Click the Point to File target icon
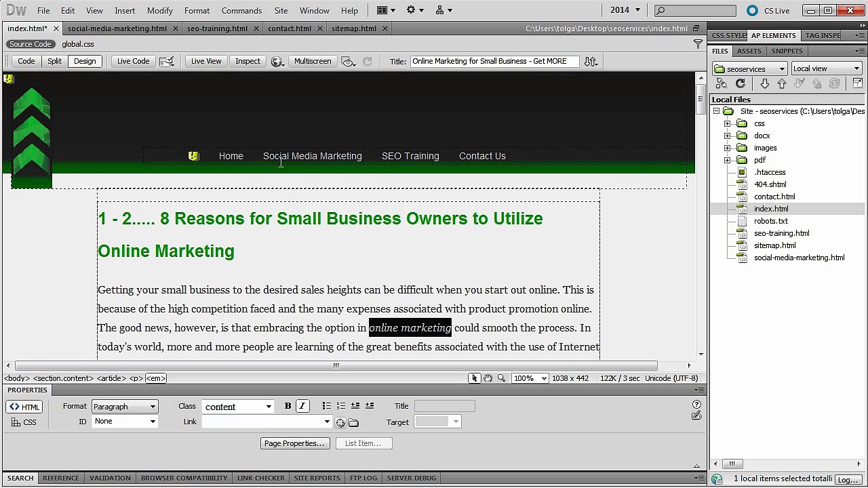 coord(340,422)
